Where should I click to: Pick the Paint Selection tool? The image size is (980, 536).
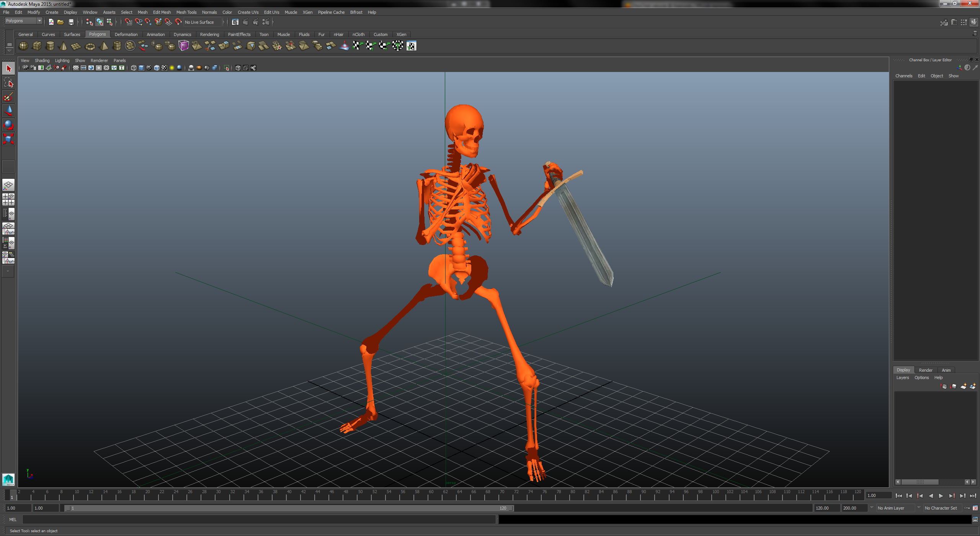click(x=8, y=97)
